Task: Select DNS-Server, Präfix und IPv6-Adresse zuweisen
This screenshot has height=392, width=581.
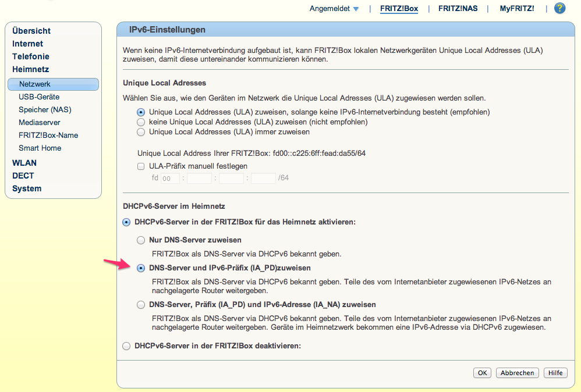Action: [x=141, y=305]
